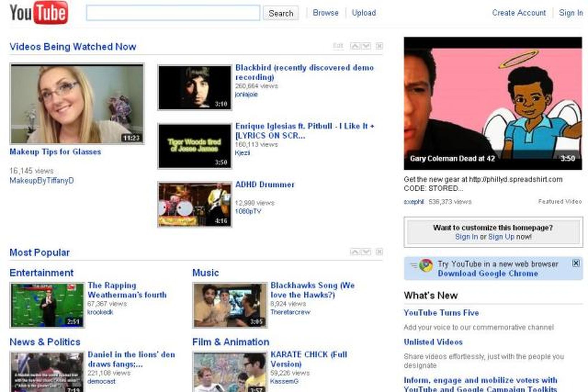
Task: Visit democast channel link
Action: click(x=101, y=381)
